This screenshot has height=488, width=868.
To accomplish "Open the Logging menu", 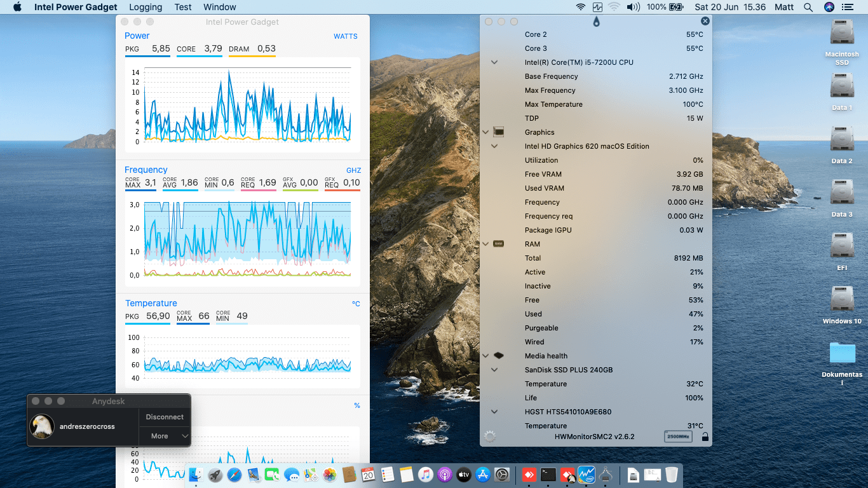I will 146,7.
